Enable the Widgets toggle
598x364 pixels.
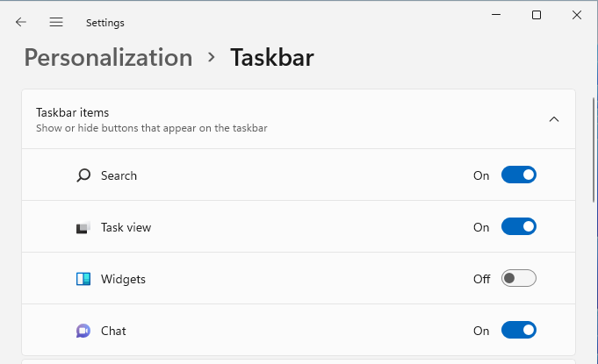[x=519, y=278]
